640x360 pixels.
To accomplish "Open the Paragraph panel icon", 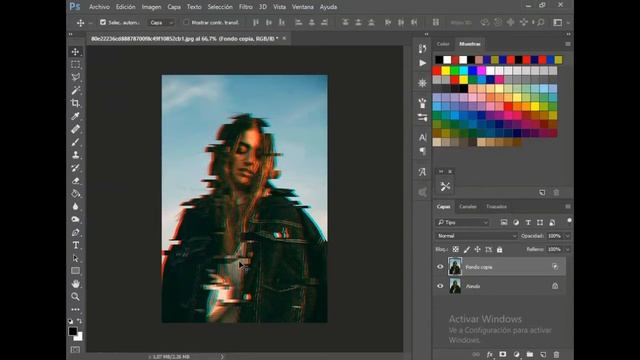I will (422, 151).
